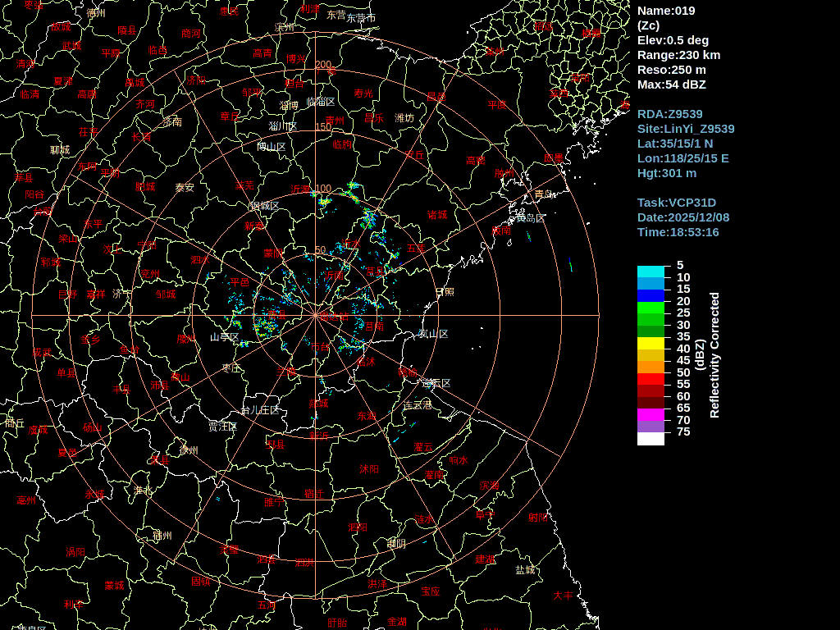Click the Site:LinYi_Z9539 station label

[x=686, y=129]
